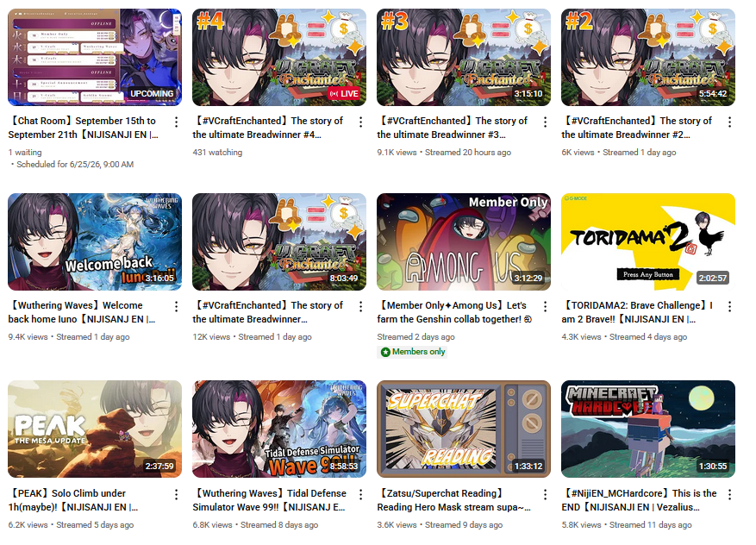Viewport: 756px width, 545px height.
Task: Open more options for NijiEN_MCHardcore video
Action: coord(729,494)
